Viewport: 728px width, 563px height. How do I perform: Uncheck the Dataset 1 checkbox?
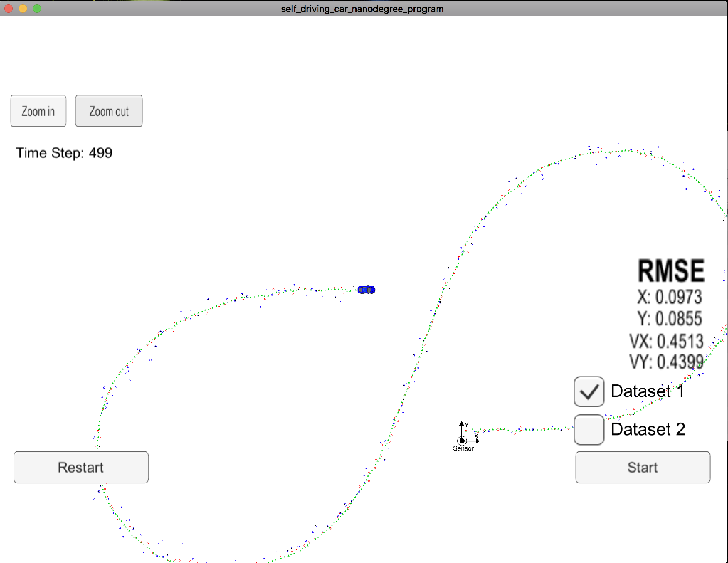click(x=589, y=391)
